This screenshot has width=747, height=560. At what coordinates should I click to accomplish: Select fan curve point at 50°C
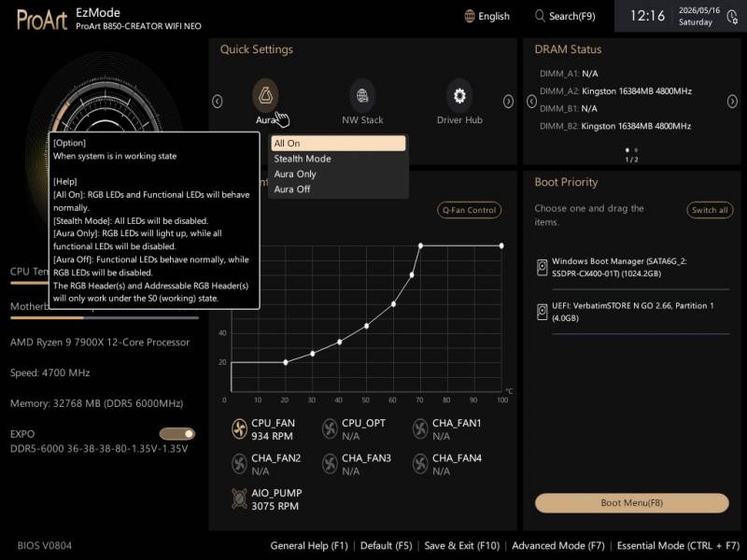point(366,326)
